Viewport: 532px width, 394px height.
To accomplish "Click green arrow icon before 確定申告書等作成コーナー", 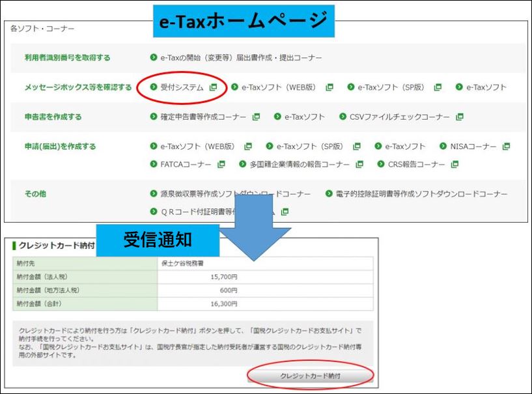I will 154,117.
